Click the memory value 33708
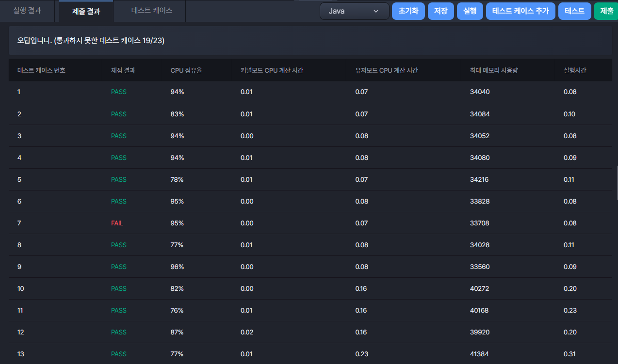 coord(480,223)
